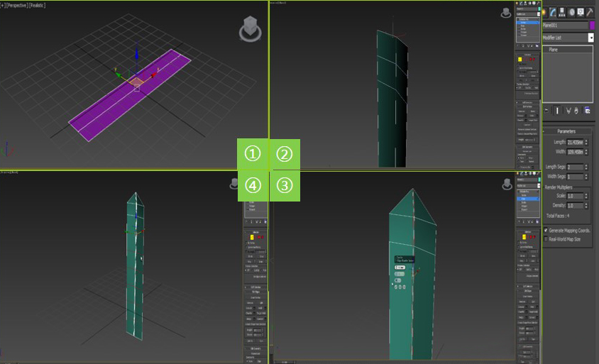Click Pin Stack icon in top-right small panel
This screenshot has height=364, width=599.
(518, 46)
